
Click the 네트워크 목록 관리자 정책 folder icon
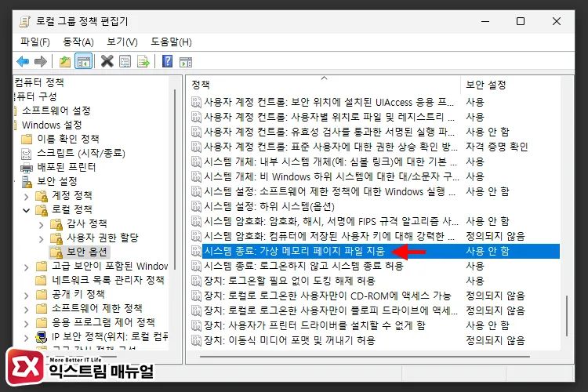(x=42, y=280)
